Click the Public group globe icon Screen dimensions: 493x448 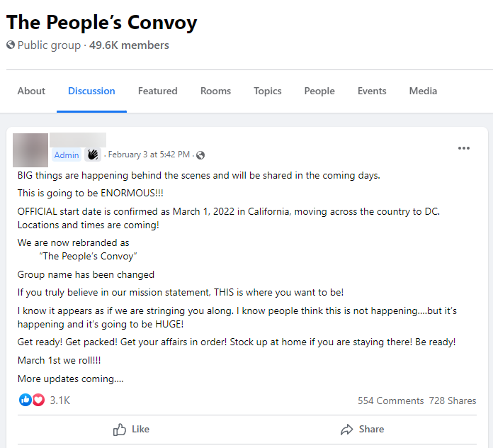tap(11, 45)
